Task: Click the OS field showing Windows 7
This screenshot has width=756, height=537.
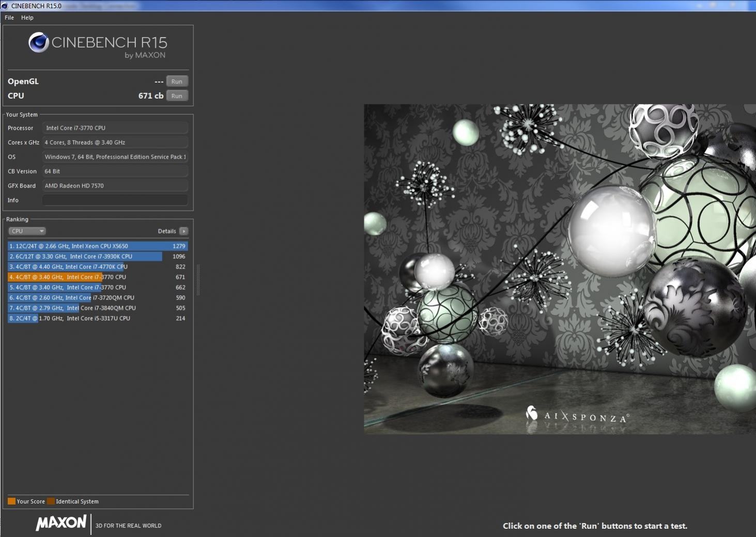Action: tap(115, 157)
